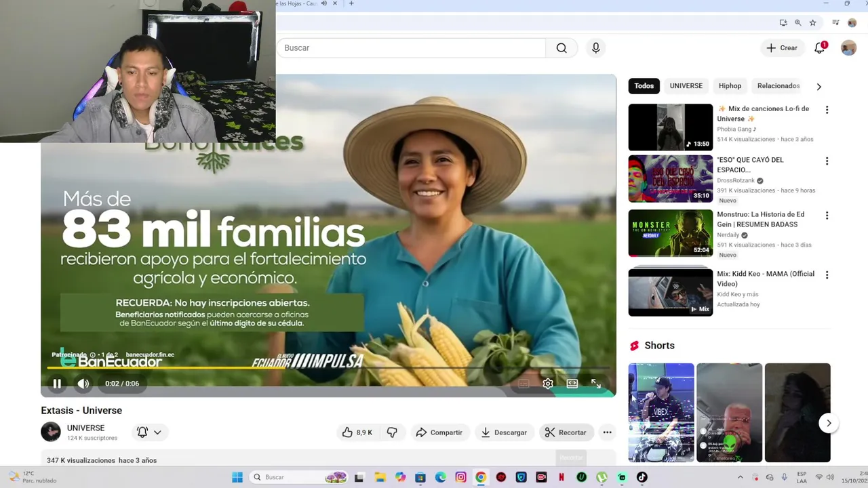Viewport: 868px width, 488px height.
Task: Share video via Compartir button
Action: (439, 432)
